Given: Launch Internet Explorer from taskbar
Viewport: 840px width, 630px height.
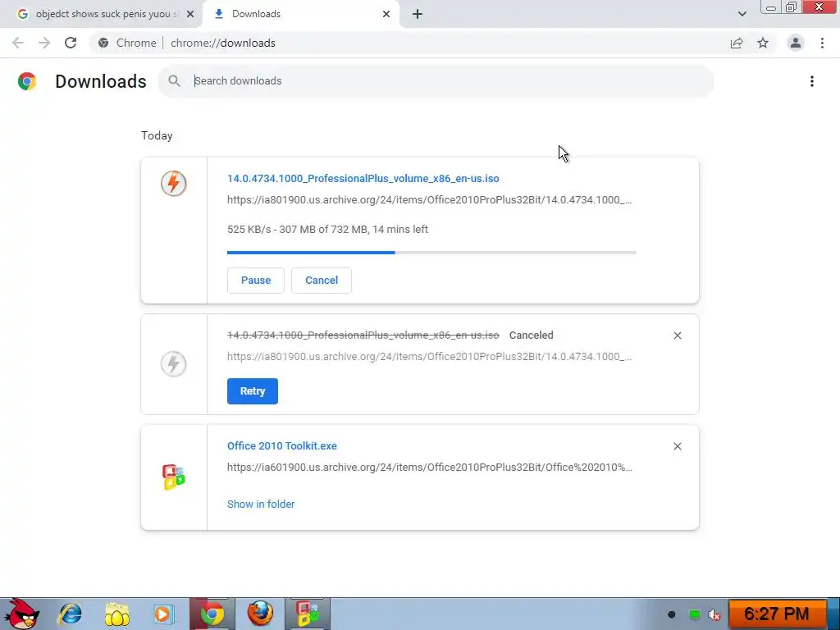Looking at the screenshot, I should pos(71,614).
